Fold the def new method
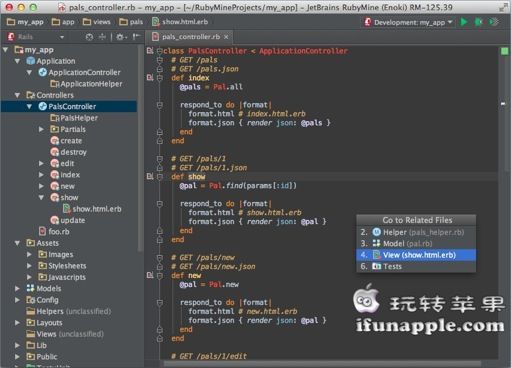This screenshot has height=368, width=511. coord(160,276)
